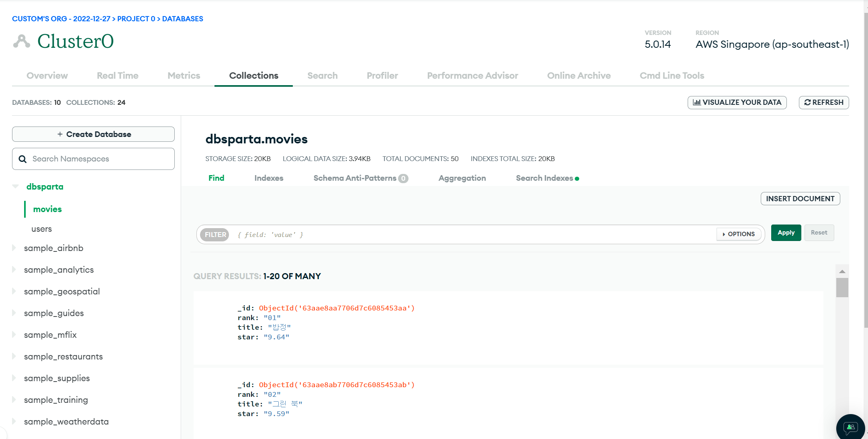This screenshot has width=868, height=439.
Task: Select the dbsparta database name
Action: click(45, 186)
